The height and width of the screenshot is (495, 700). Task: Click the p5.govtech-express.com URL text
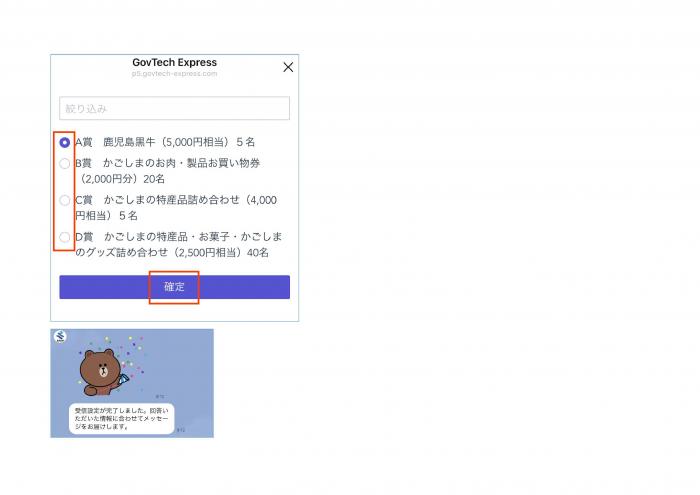[175, 74]
